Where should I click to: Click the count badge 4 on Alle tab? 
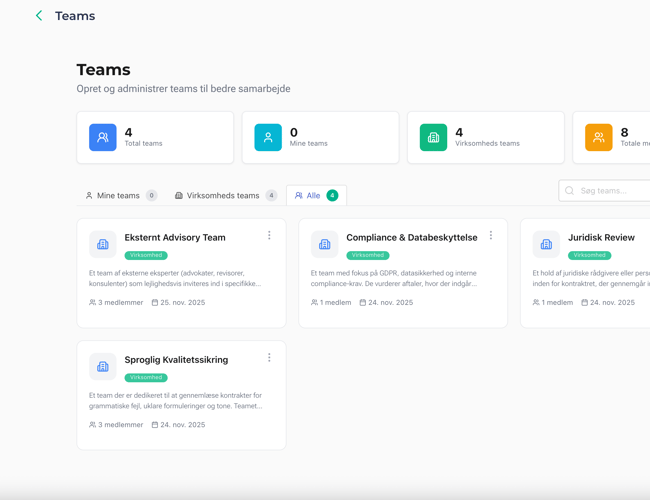tap(332, 195)
